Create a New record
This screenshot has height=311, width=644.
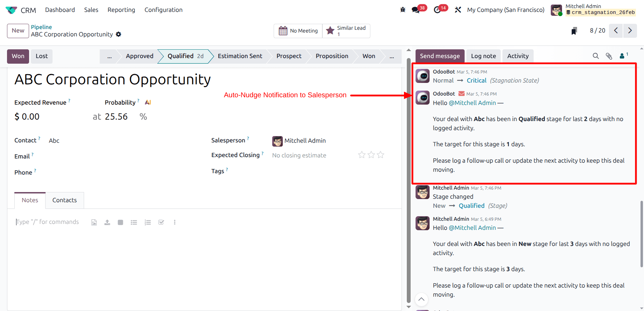18,31
